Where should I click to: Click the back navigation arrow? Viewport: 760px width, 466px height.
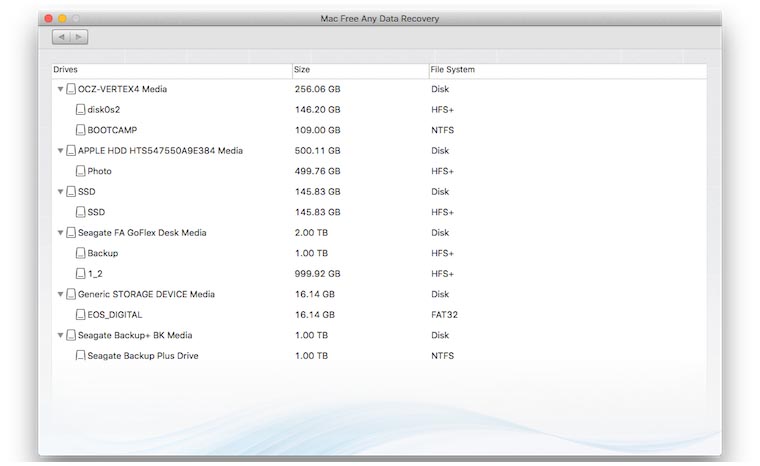tap(61, 37)
